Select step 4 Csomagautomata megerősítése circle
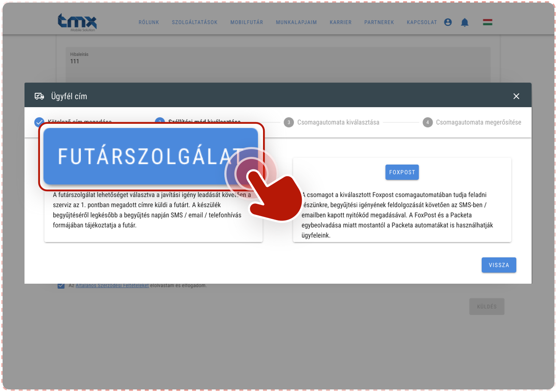 pyautogui.click(x=427, y=122)
